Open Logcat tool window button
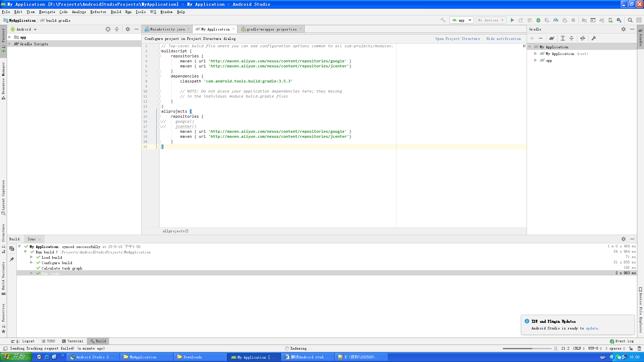Image resolution: width=644 pixels, height=362 pixels. [23, 341]
